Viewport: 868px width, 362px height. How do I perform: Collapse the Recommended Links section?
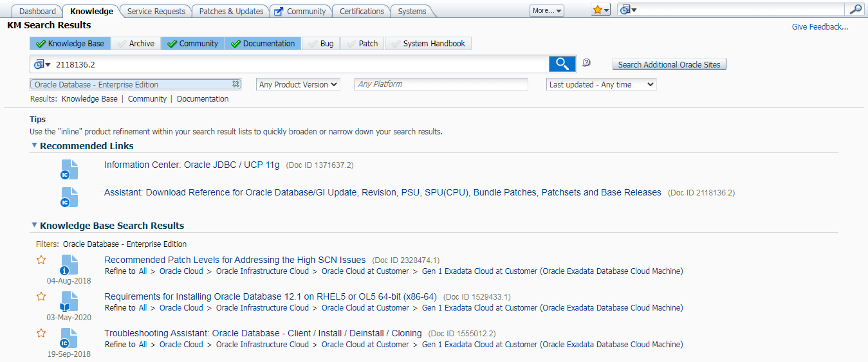click(34, 146)
